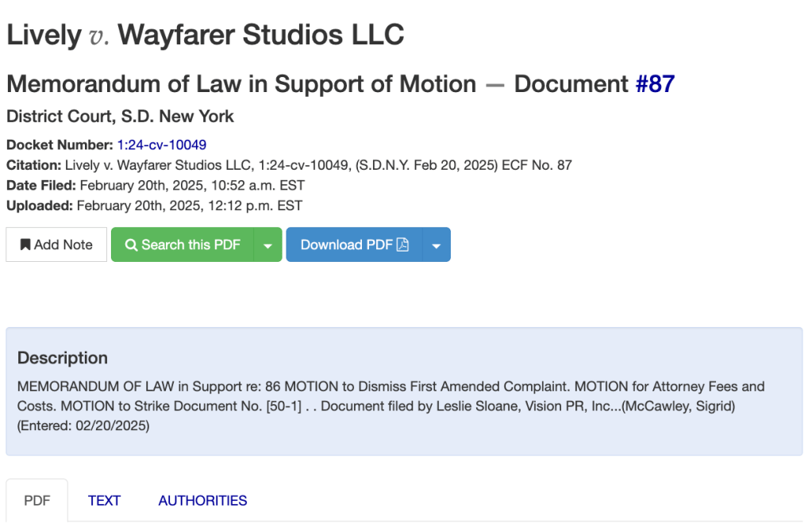Click the PDF file icon on Download button

[x=403, y=244]
